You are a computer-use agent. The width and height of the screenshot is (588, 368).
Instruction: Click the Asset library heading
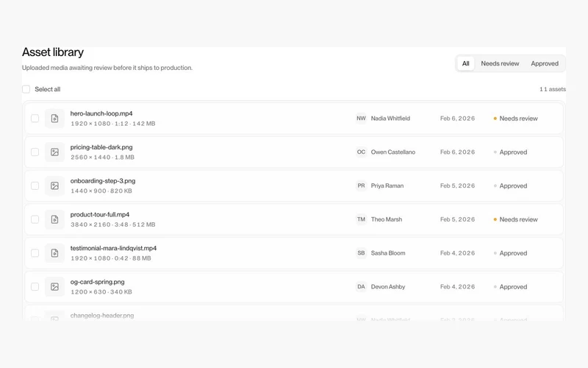pos(53,52)
